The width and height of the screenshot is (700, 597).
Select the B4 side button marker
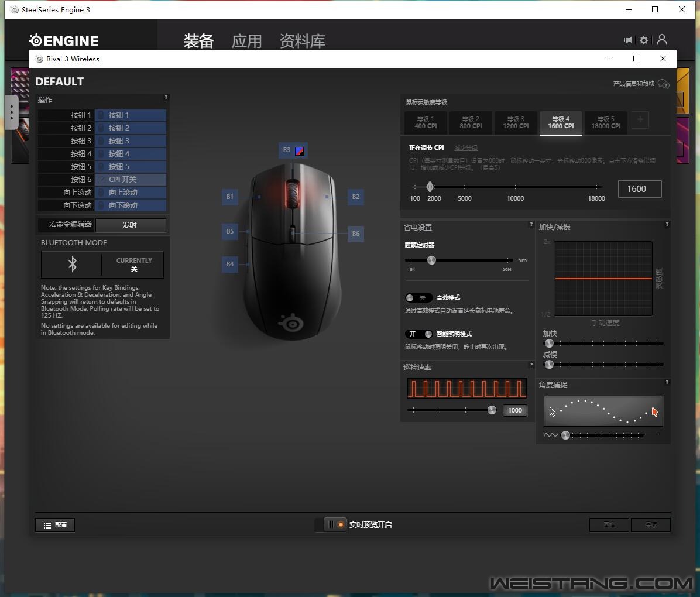coord(229,264)
